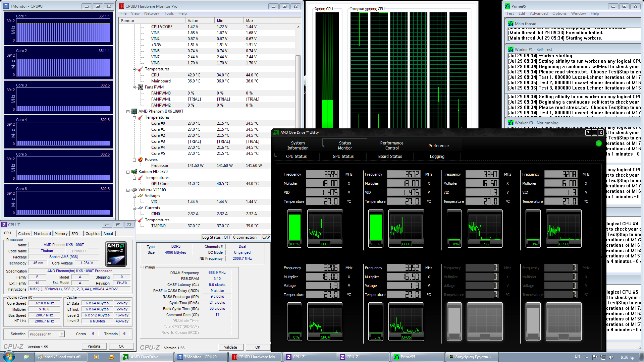The image size is (644, 362).
Task: Collapse the Currents node under Volterra
Action: click(x=134, y=208)
